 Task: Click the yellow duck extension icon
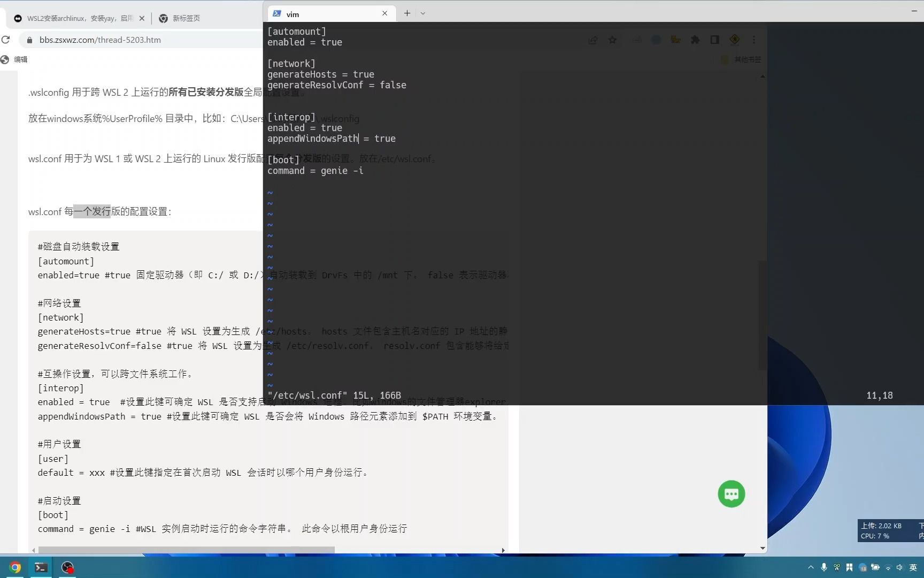pyautogui.click(x=675, y=40)
